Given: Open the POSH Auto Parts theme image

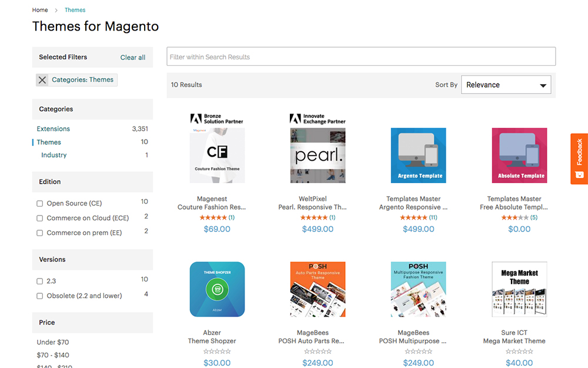Looking at the screenshot, I should click(318, 289).
